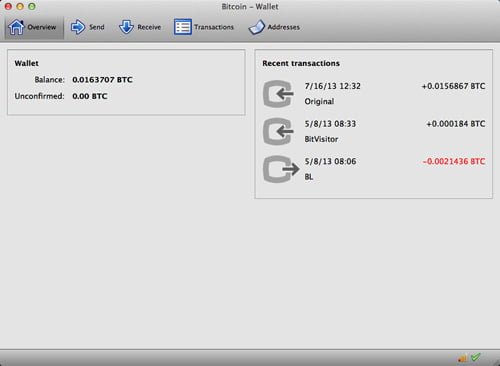Click the +0.000184 BTC transaction amount
This screenshot has height=366, width=500.
coord(456,124)
